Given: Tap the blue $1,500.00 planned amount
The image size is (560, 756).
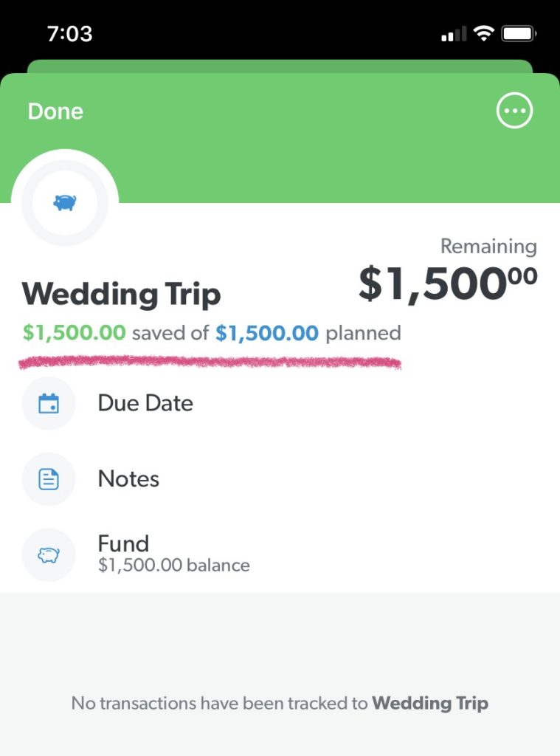Looking at the screenshot, I should tap(267, 333).
